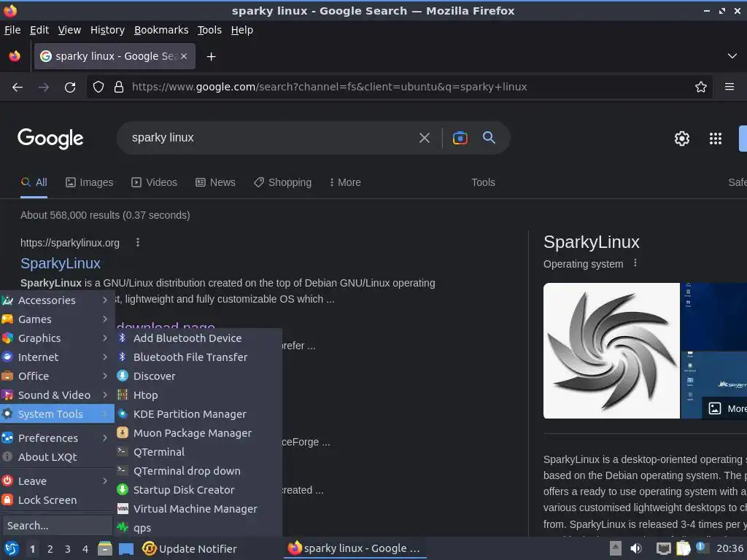Expand the Preferences submenu
Image resolution: width=747 pixels, height=560 pixels.
(57, 438)
